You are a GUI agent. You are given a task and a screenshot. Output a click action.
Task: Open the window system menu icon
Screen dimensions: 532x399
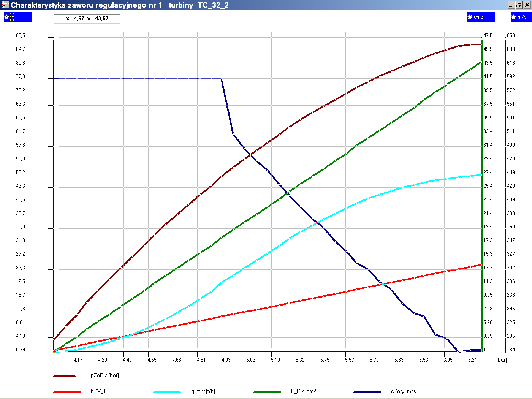tap(5, 5)
